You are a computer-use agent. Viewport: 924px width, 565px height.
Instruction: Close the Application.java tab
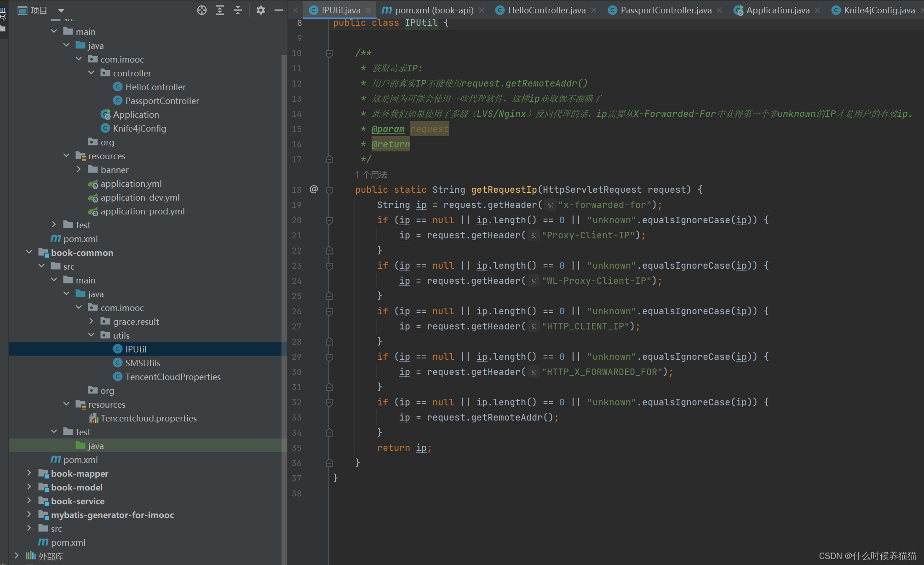(817, 10)
